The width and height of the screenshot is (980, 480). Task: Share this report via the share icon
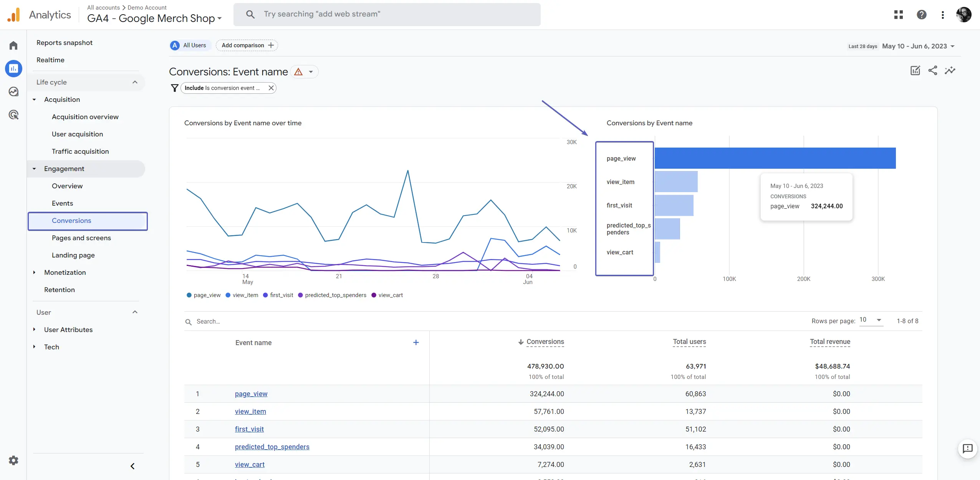coord(932,71)
